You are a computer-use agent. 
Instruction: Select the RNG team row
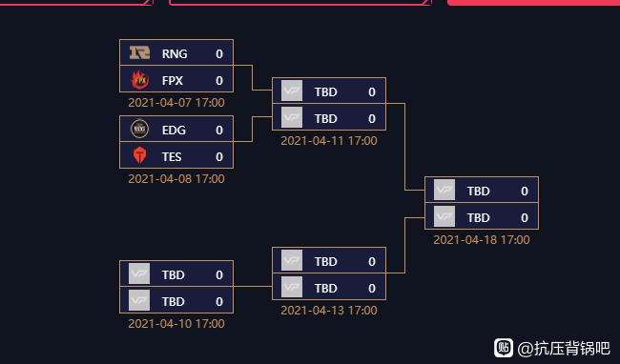[176, 52]
